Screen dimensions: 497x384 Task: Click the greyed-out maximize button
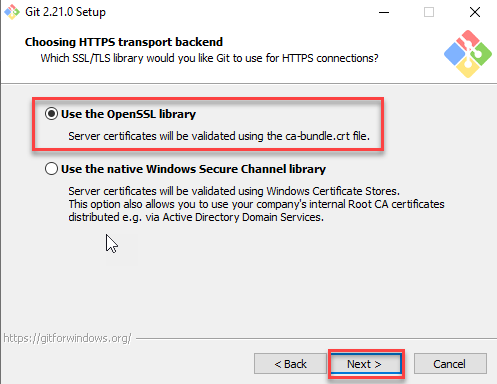429,12
